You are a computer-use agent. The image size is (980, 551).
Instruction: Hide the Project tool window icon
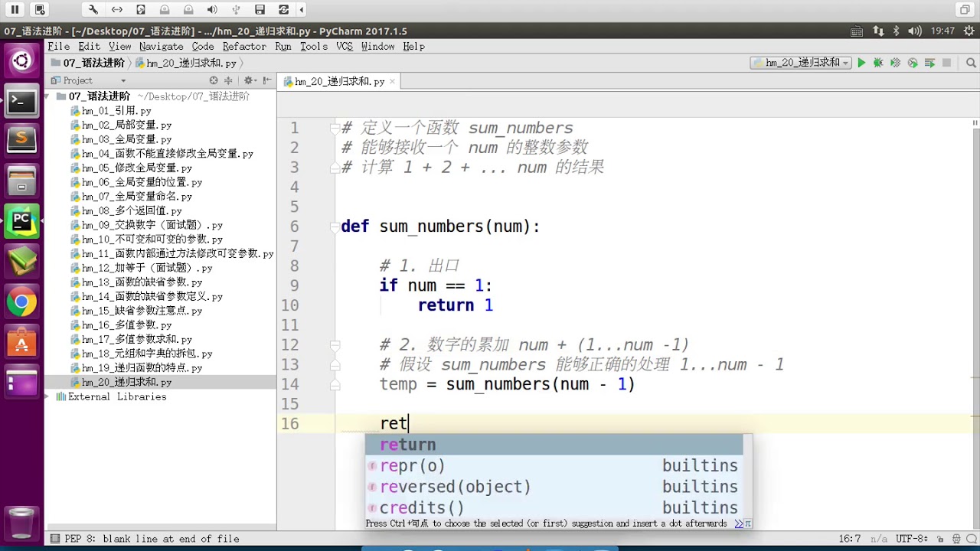click(x=267, y=80)
